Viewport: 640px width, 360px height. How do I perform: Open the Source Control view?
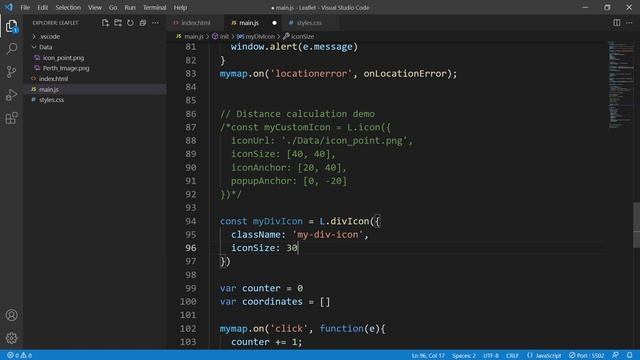[11, 72]
